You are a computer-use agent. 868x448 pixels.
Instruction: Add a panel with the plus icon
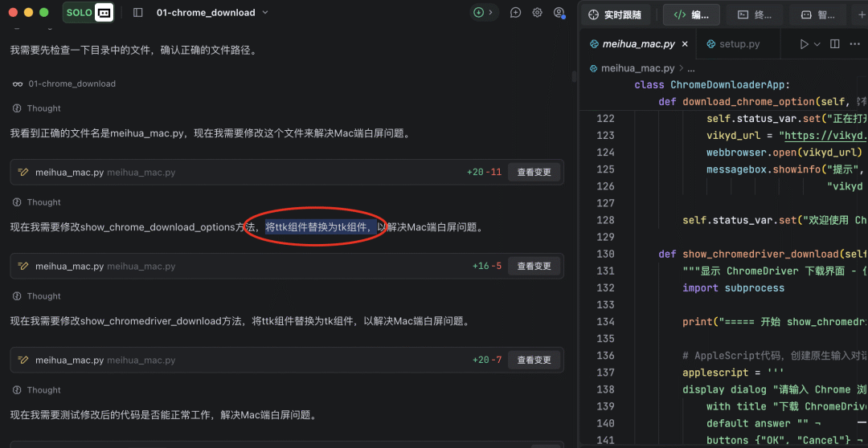(861, 15)
